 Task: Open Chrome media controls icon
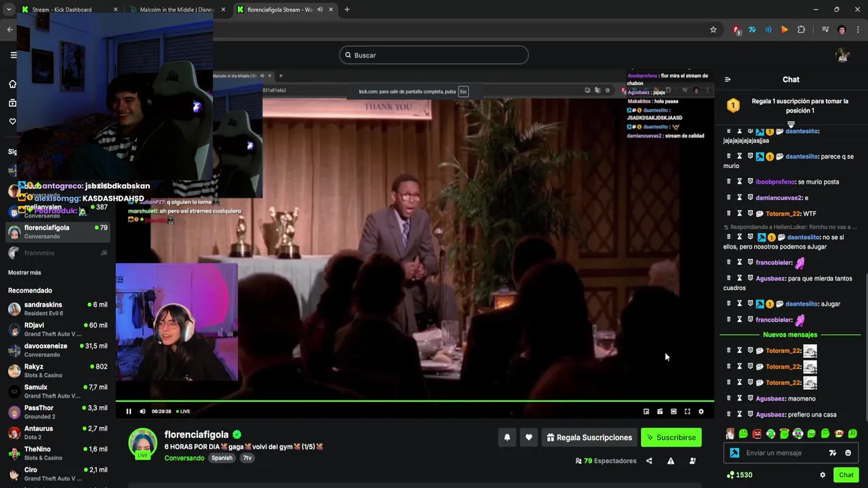tap(825, 30)
